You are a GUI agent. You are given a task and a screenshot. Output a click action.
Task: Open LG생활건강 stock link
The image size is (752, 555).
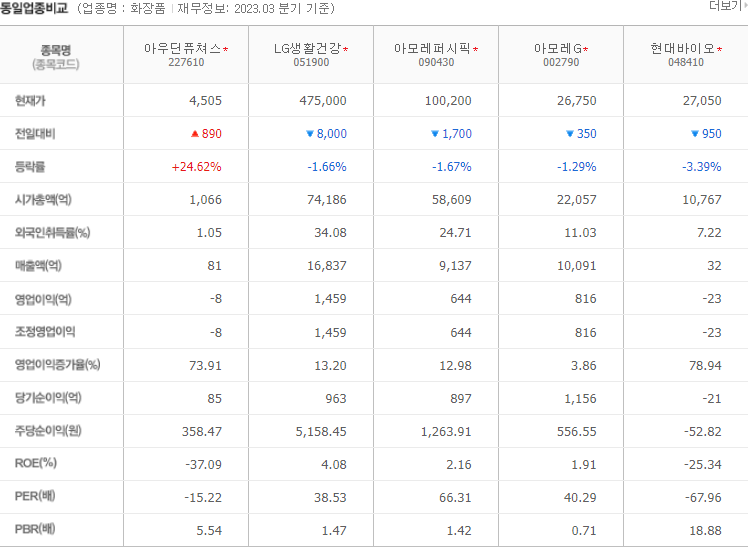coord(307,48)
